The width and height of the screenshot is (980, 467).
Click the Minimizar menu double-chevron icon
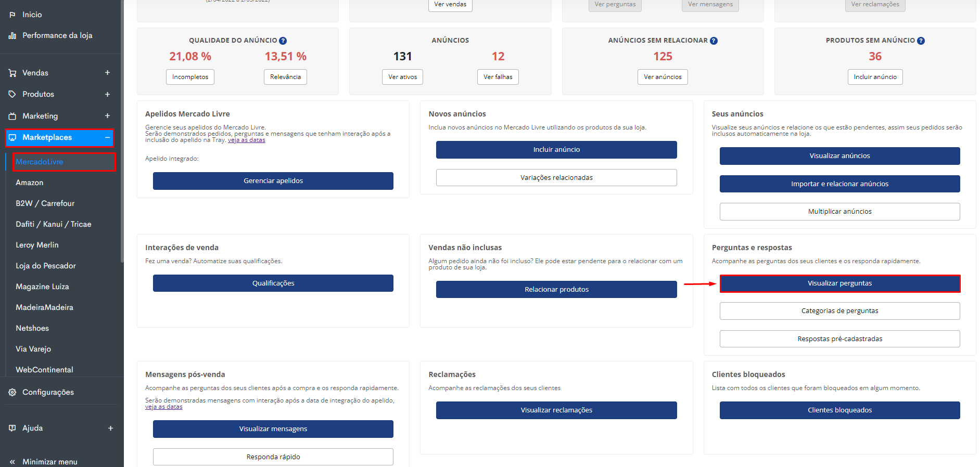click(x=12, y=462)
